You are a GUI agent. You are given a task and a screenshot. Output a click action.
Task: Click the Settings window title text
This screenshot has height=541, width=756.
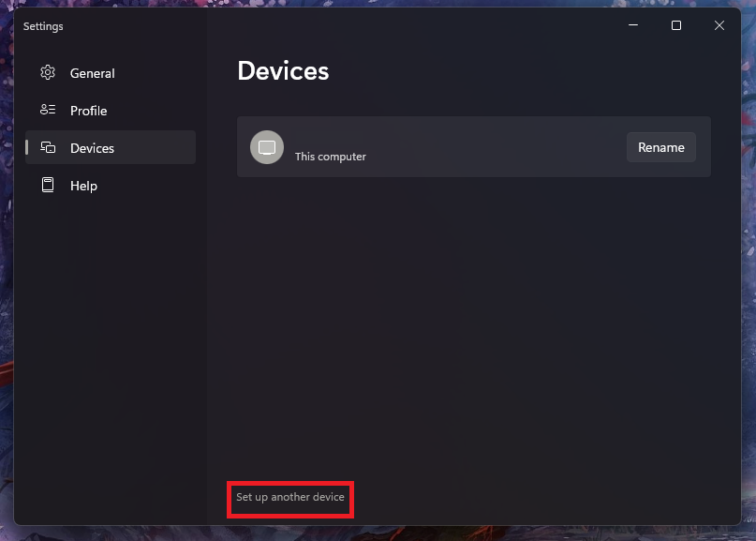tap(43, 26)
